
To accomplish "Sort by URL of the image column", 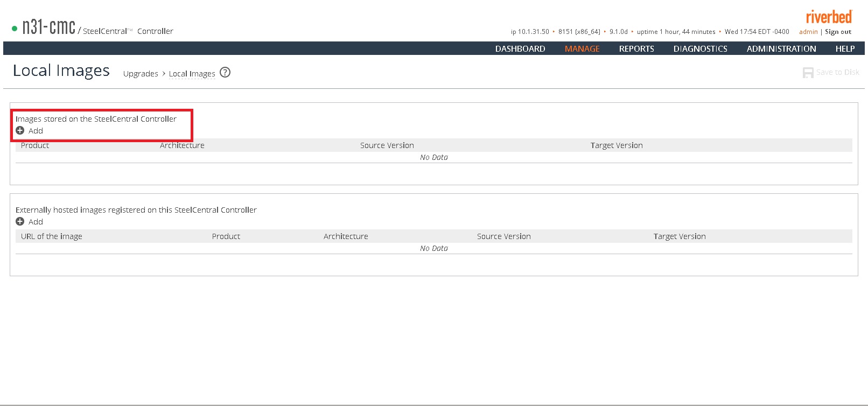I will (52, 236).
